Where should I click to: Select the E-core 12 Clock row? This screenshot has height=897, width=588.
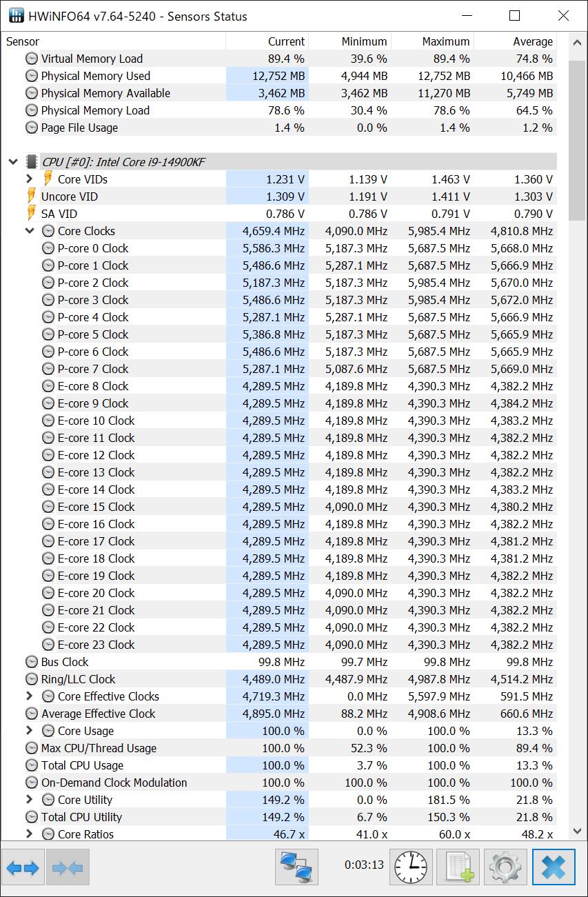click(279, 455)
